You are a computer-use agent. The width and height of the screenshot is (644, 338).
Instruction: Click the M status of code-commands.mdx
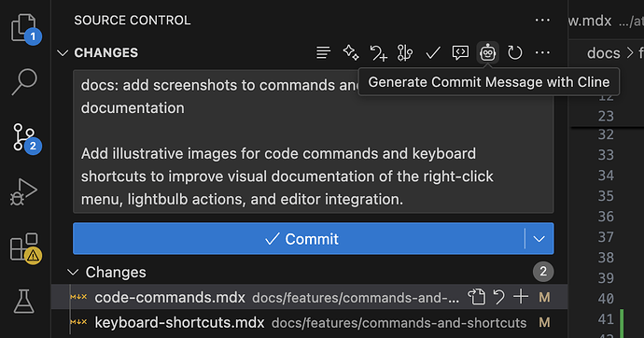[544, 297]
